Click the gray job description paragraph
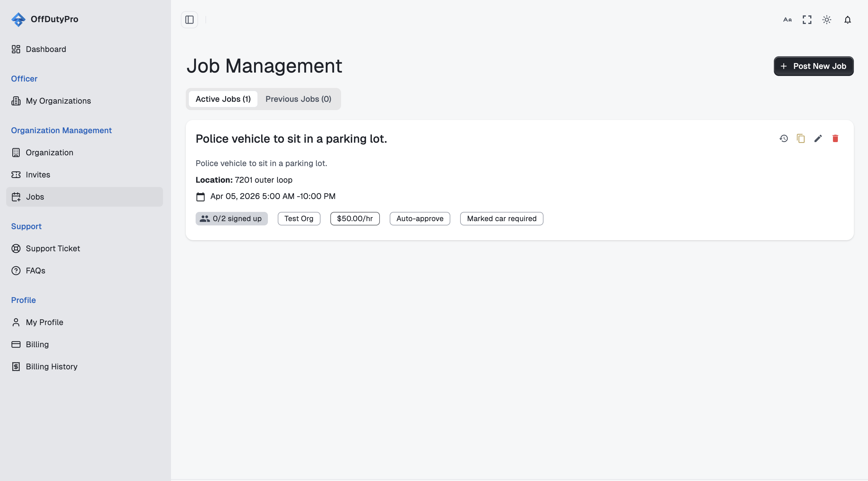The image size is (868, 481). 261,163
